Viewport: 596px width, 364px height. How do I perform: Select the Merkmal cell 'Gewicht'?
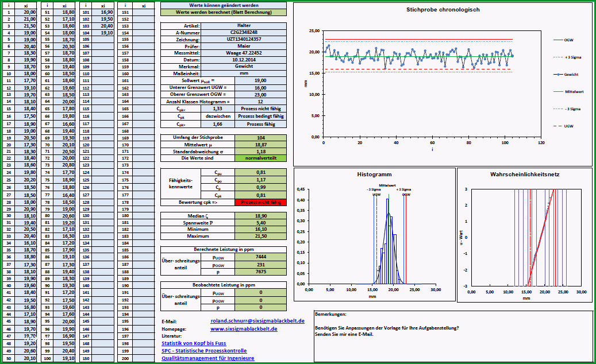(244, 67)
